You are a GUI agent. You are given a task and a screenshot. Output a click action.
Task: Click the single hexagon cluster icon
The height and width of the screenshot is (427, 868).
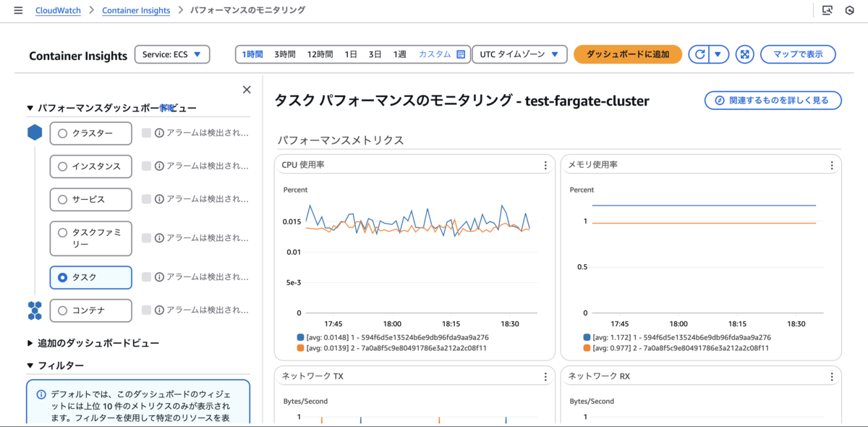(x=35, y=133)
